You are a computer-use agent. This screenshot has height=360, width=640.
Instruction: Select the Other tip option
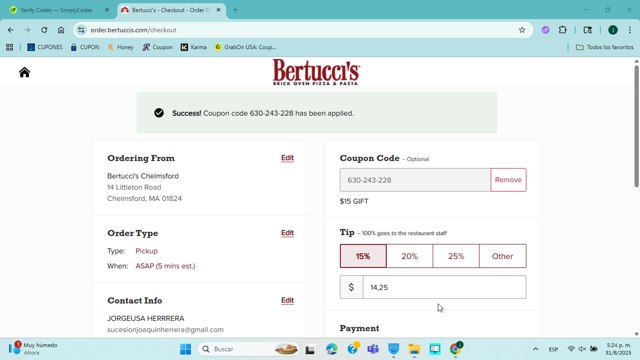click(x=502, y=256)
